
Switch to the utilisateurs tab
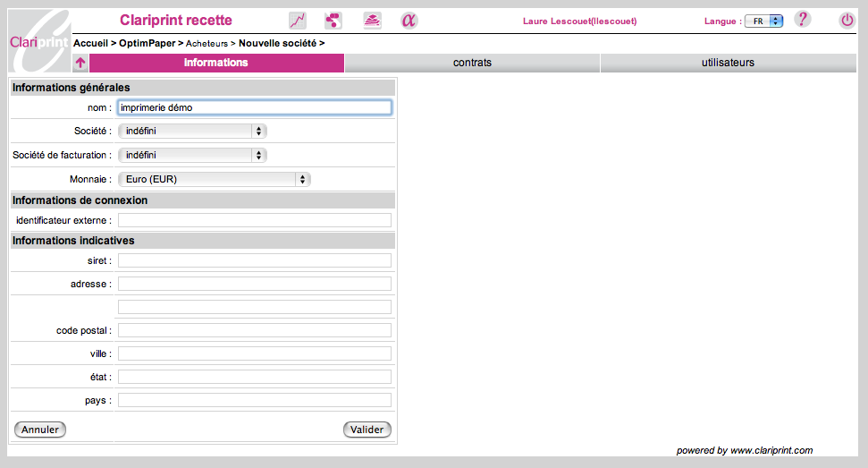(x=728, y=63)
